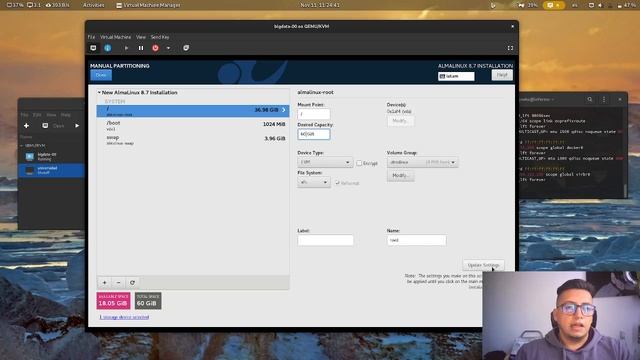Open virtual hardware details info icon
This screenshot has width=640, height=360.
point(108,48)
